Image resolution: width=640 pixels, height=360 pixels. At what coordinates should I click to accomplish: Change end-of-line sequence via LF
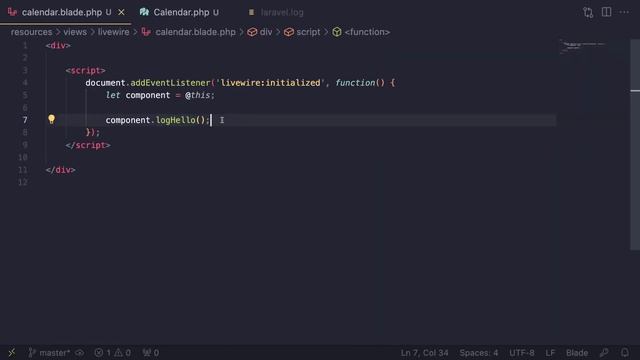coord(550,353)
